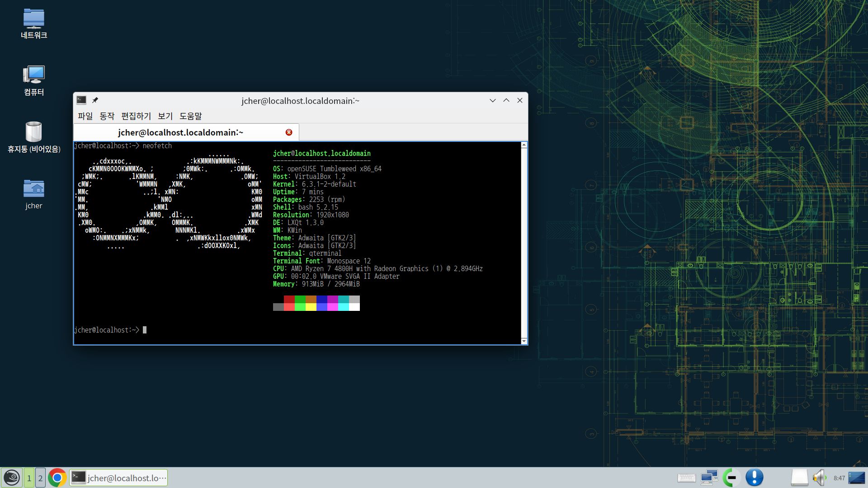868x488 pixels.
Task: Close the qterminal window
Action: pos(520,100)
